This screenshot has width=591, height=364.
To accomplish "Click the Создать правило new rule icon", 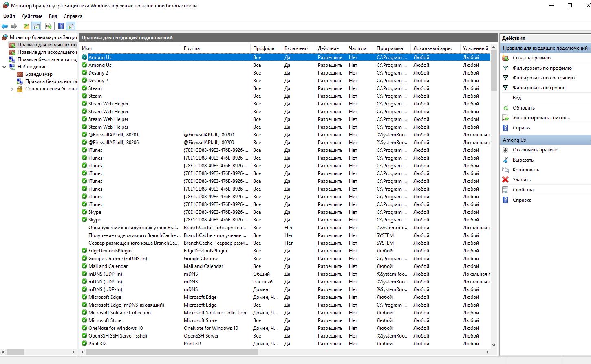I will (x=505, y=58).
